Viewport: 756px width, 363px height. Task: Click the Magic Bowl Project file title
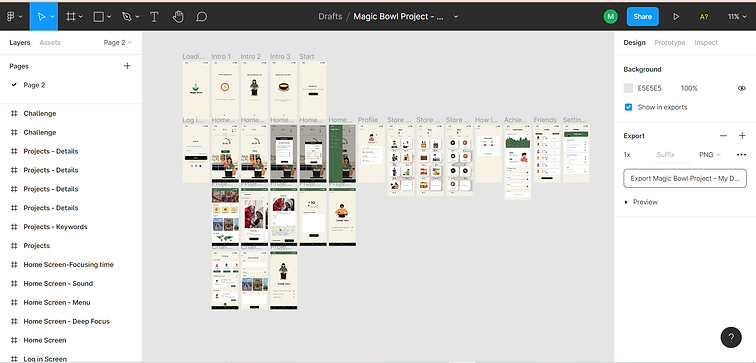[399, 16]
